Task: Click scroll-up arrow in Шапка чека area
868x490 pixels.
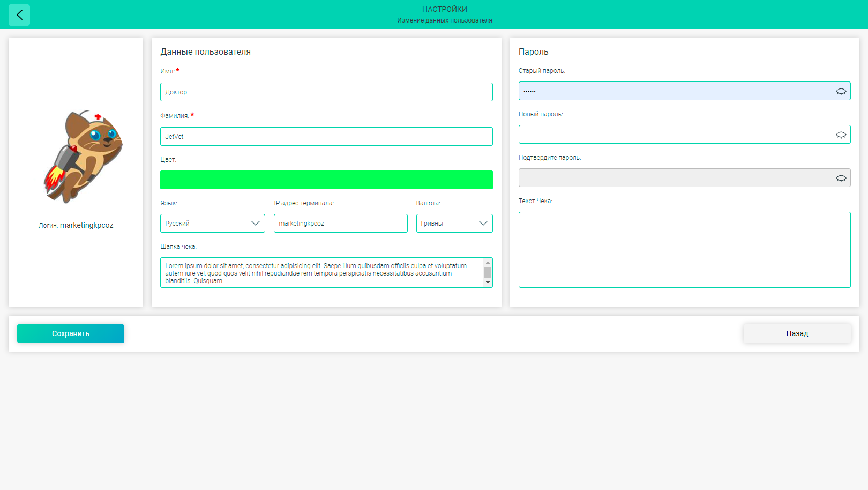Action: click(488, 263)
